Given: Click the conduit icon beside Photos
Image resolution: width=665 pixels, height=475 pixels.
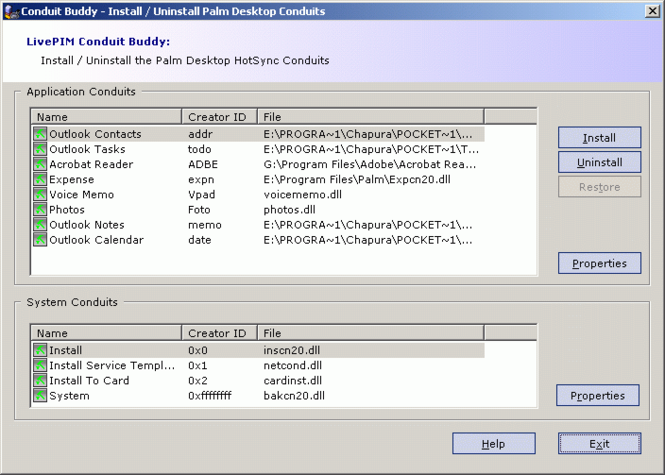Looking at the screenshot, I should (x=40, y=210).
